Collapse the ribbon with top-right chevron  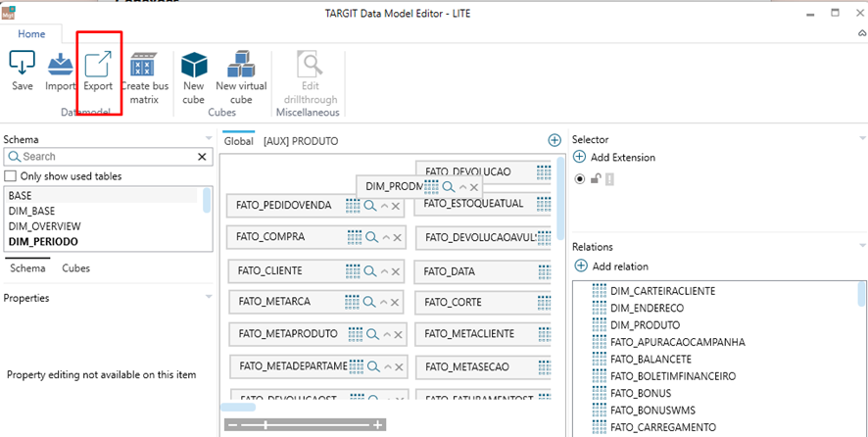861,33
